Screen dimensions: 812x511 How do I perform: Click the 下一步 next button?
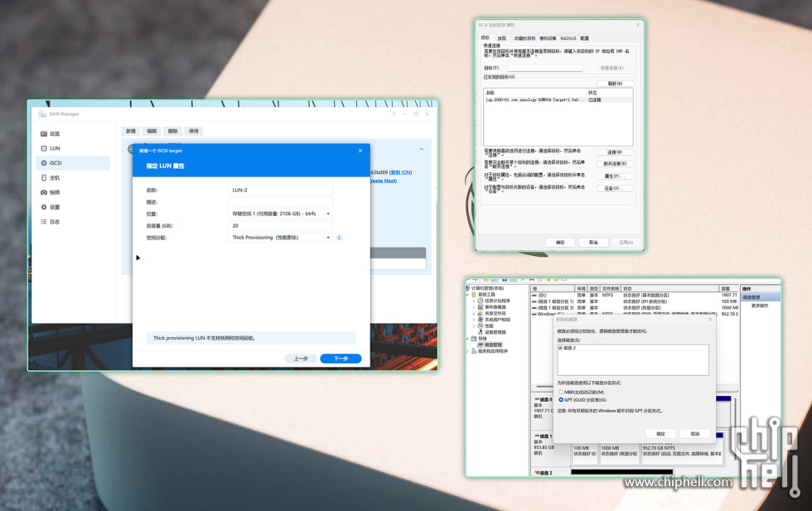point(341,359)
